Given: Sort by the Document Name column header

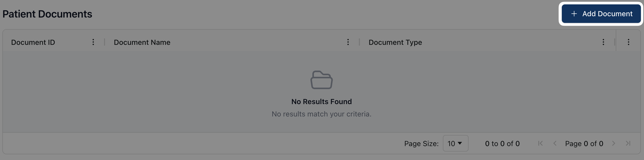Looking at the screenshot, I should tap(142, 42).
